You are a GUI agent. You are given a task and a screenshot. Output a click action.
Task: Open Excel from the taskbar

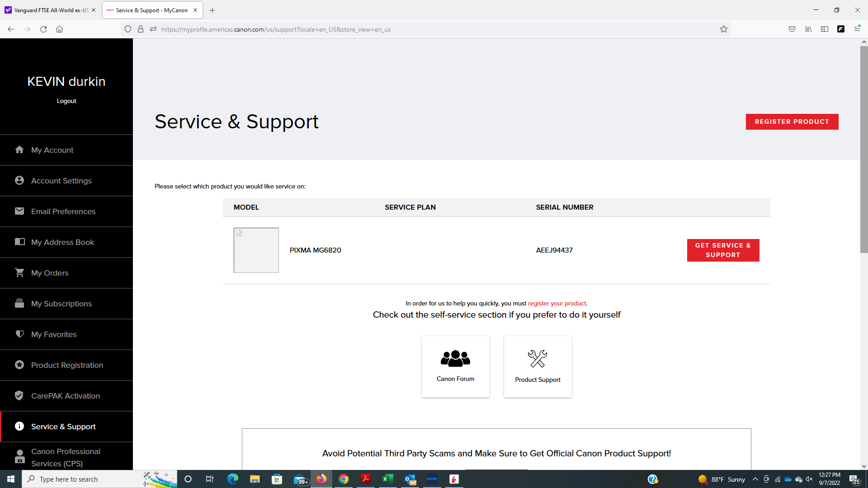click(387, 479)
